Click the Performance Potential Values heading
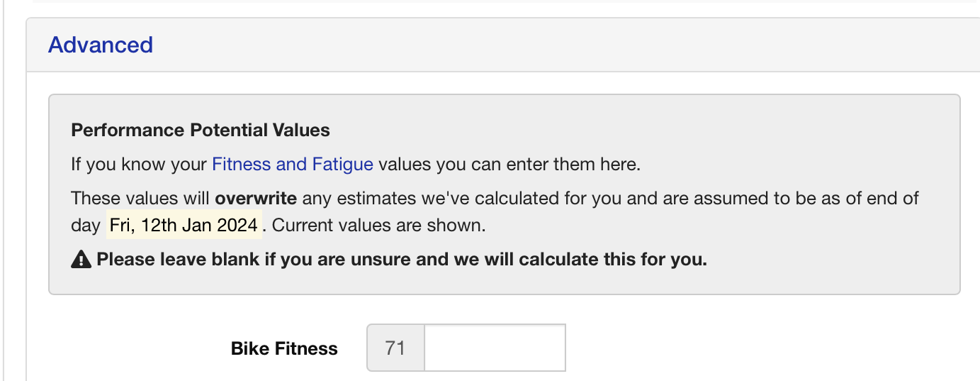Image resolution: width=980 pixels, height=381 pixels. click(x=201, y=131)
